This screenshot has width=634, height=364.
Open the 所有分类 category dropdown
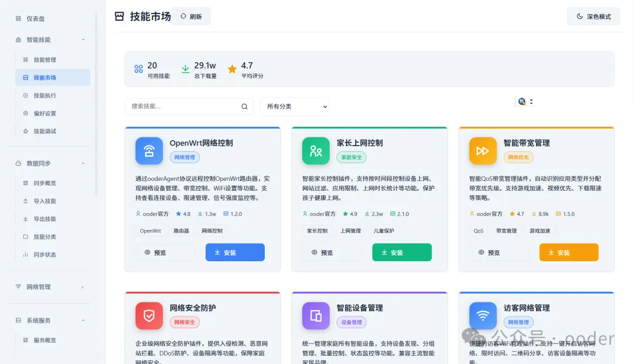294,106
